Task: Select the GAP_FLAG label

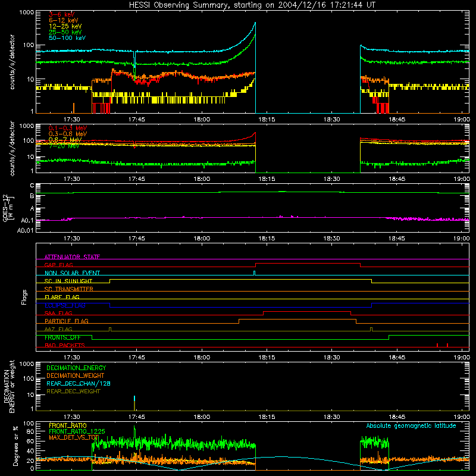Action: [58, 265]
